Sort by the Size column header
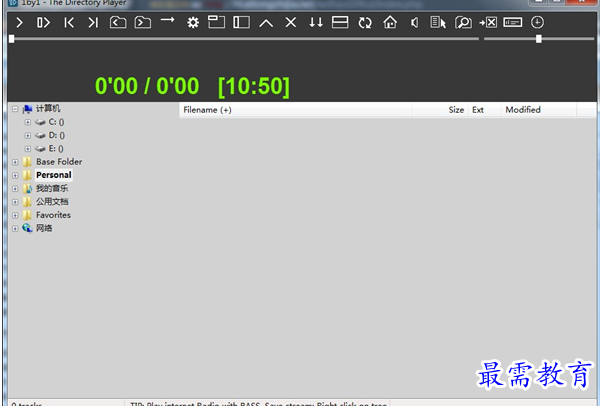The width and height of the screenshot is (600, 406). 439,110
